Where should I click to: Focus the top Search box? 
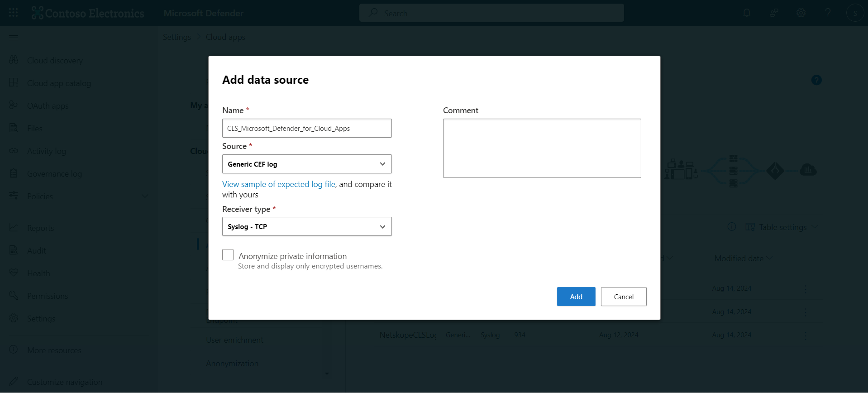click(491, 13)
